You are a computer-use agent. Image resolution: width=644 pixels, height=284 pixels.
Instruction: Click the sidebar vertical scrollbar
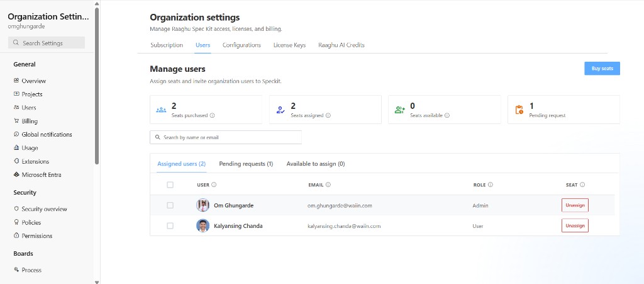tap(97, 86)
